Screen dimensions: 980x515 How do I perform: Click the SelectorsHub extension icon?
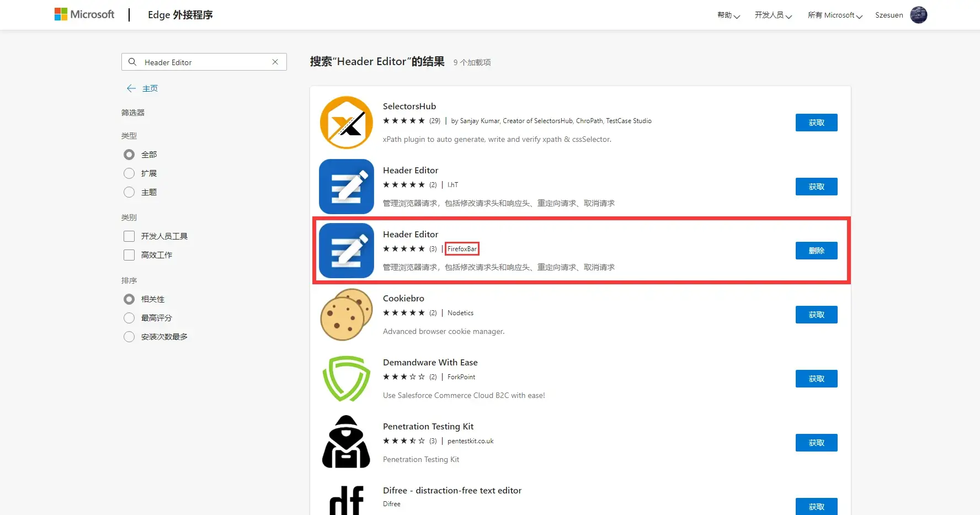coord(346,122)
